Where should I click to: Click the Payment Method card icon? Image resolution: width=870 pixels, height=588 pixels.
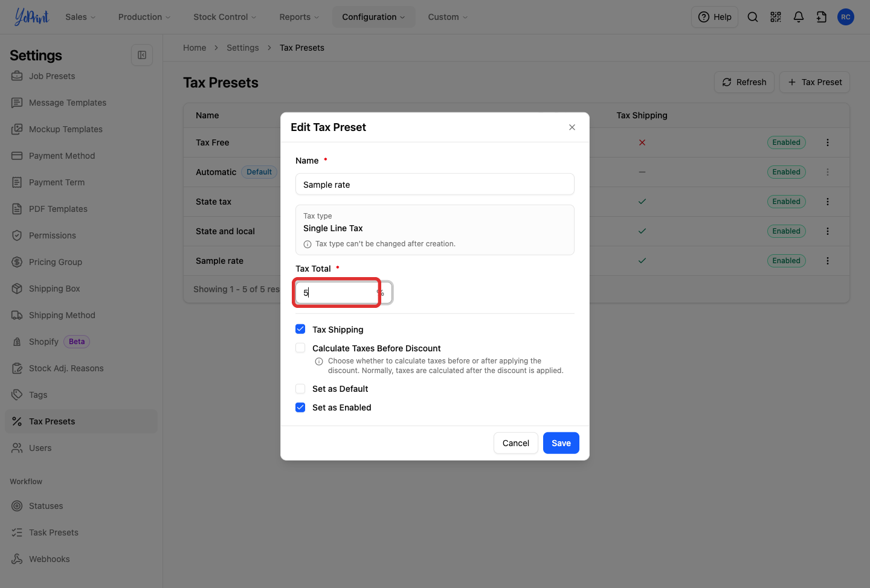(17, 156)
